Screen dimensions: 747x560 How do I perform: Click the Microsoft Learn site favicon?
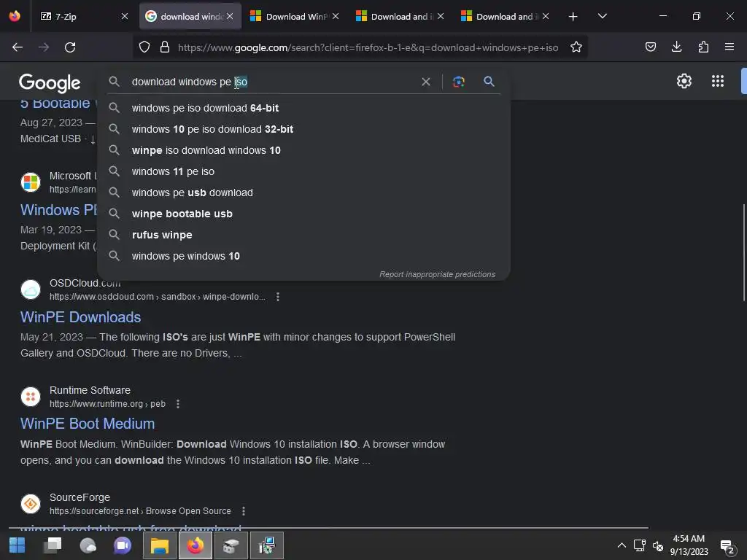tap(31, 182)
